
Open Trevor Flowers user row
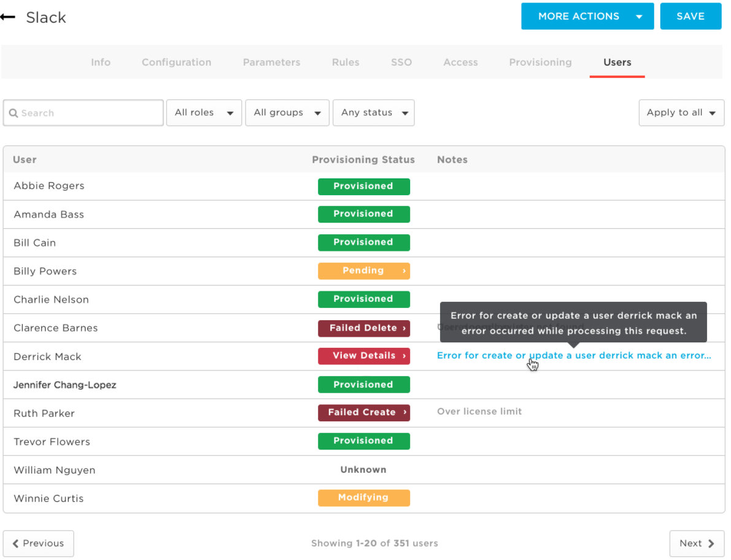click(x=363, y=442)
